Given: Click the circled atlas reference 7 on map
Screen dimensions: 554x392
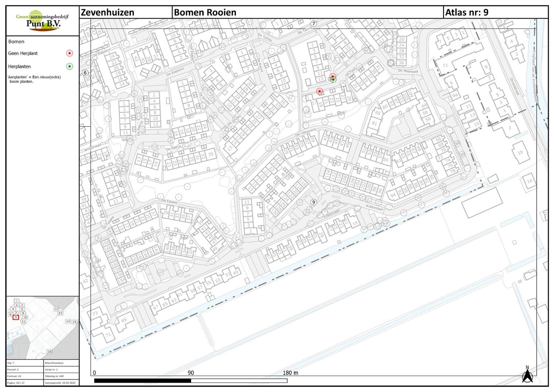Looking at the screenshot, I should (314, 24).
